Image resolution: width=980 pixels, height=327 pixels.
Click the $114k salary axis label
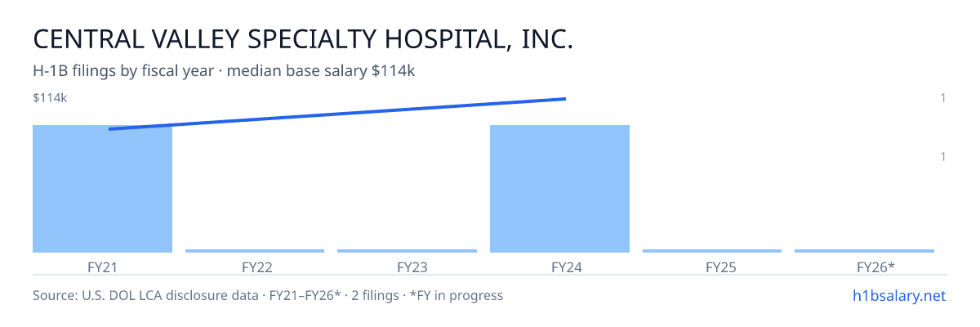click(50, 98)
